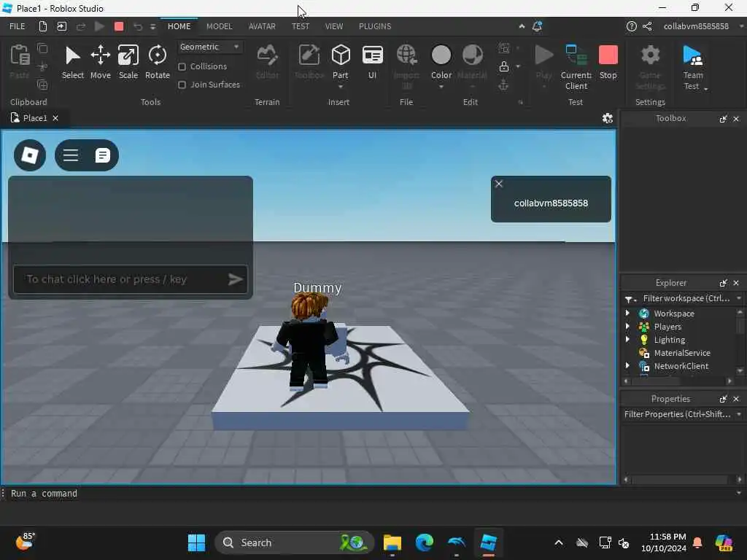The image size is (747, 560).
Task: Send chat message arrow
Action: [236, 279]
